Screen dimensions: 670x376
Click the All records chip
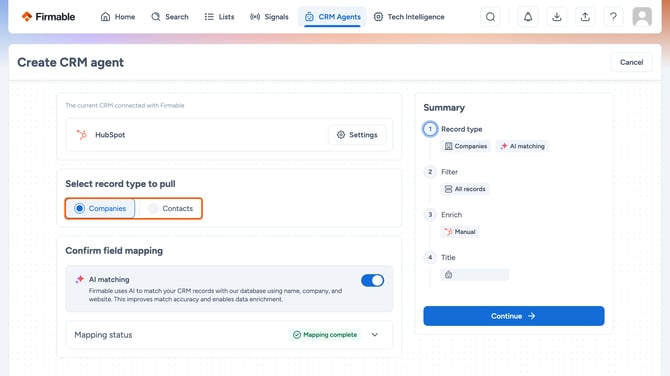(465, 189)
